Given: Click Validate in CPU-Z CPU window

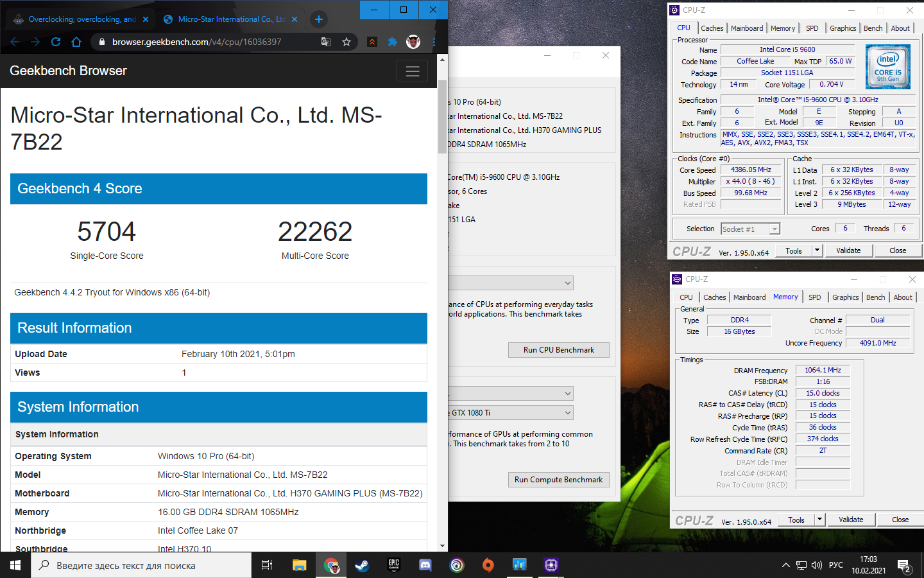Looking at the screenshot, I should pyautogui.click(x=848, y=250).
